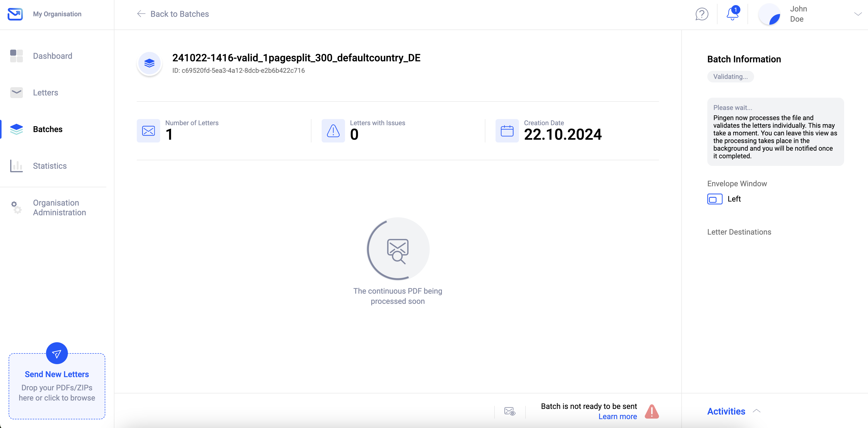Click the batch layers icon beside title

pos(149,63)
